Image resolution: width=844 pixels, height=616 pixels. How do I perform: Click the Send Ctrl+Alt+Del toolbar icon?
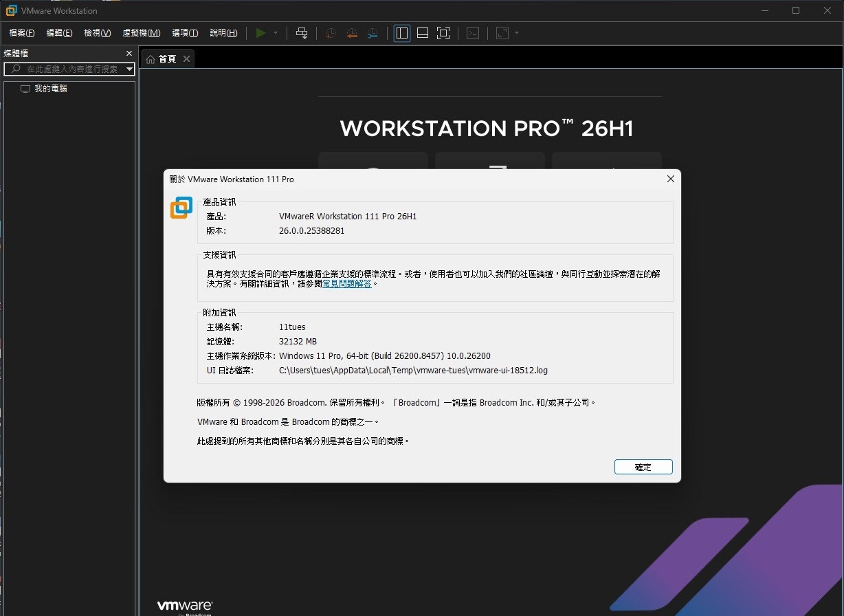[x=302, y=33]
